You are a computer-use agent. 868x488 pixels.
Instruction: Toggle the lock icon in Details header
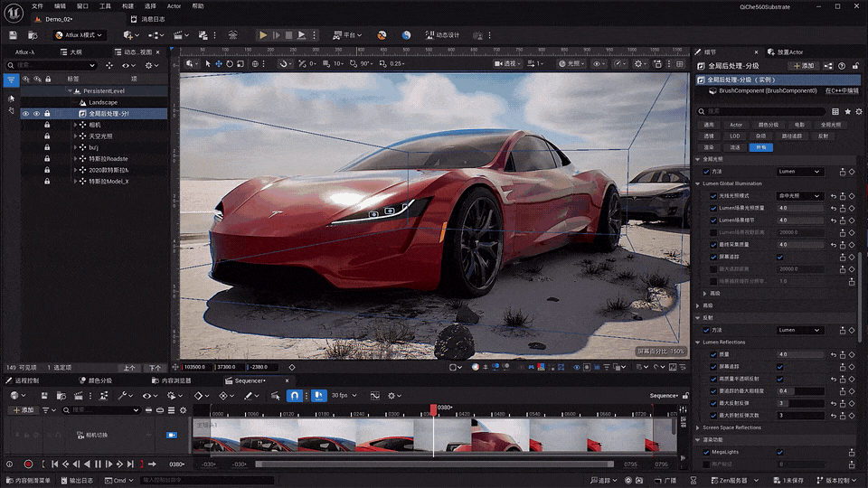click(x=855, y=66)
